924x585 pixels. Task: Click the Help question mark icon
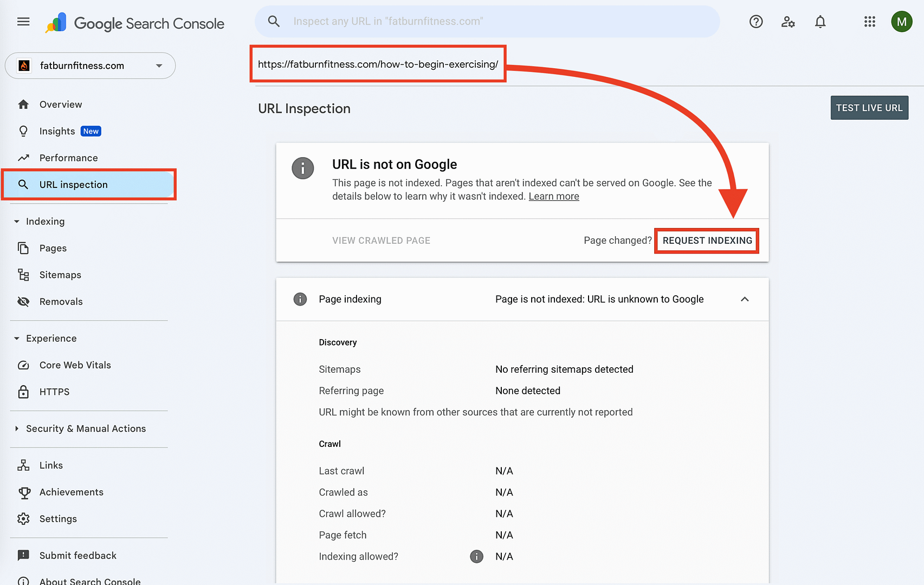coord(756,22)
